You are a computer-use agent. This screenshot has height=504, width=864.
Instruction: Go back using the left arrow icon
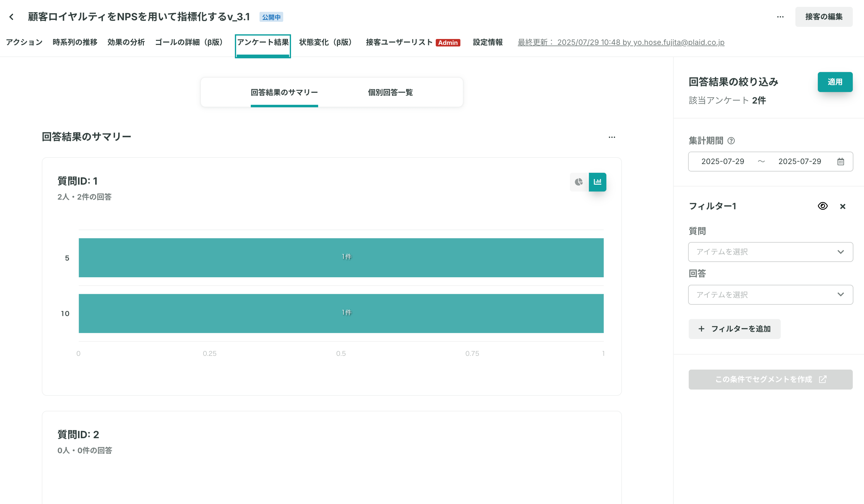(x=12, y=17)
